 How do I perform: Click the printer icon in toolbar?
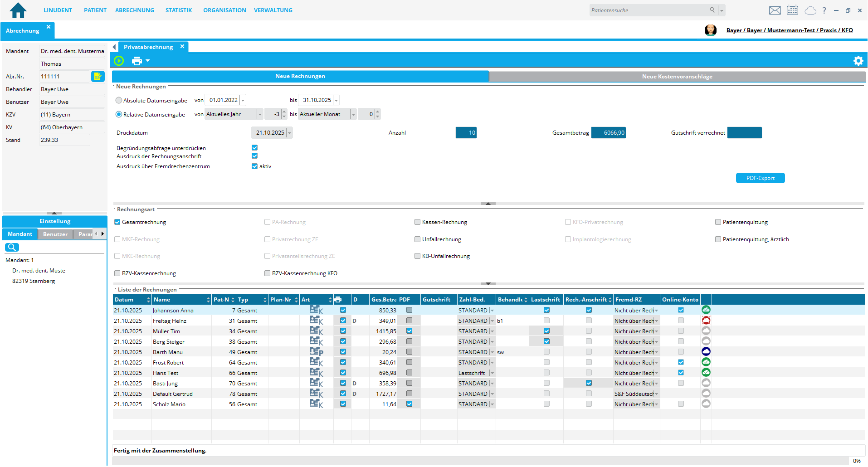137,61
